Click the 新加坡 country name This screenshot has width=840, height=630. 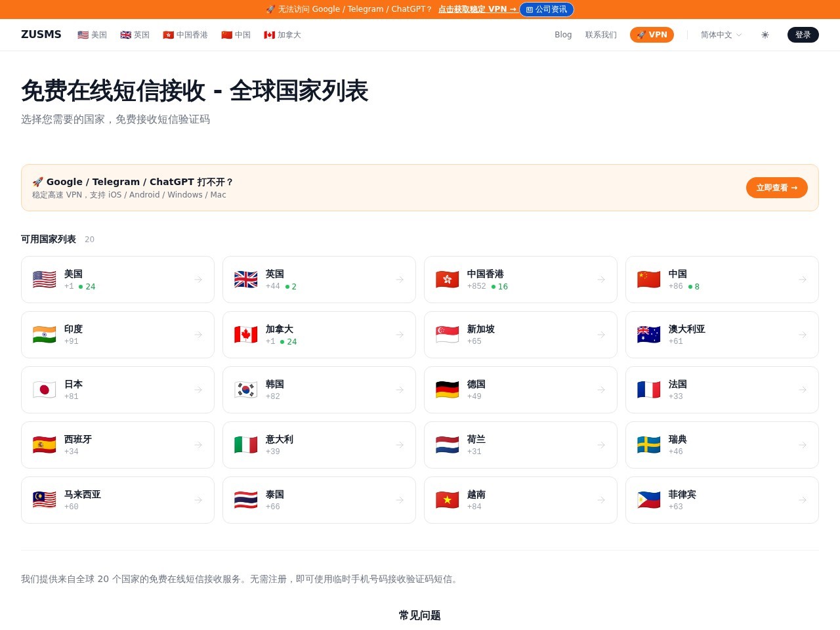pyautogui.click(x=481, y=329)
